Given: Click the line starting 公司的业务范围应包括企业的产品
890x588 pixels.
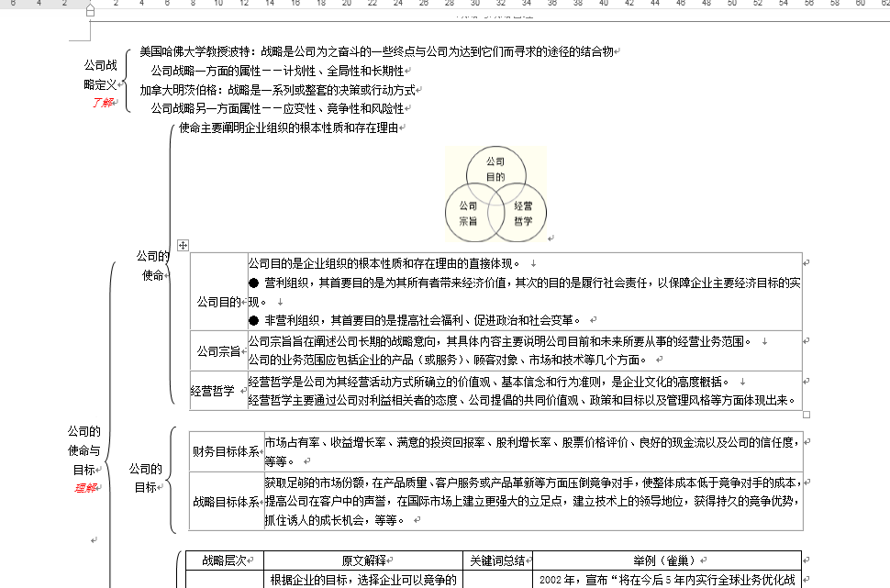Looking at the screenshot, I should click(447, 360).
